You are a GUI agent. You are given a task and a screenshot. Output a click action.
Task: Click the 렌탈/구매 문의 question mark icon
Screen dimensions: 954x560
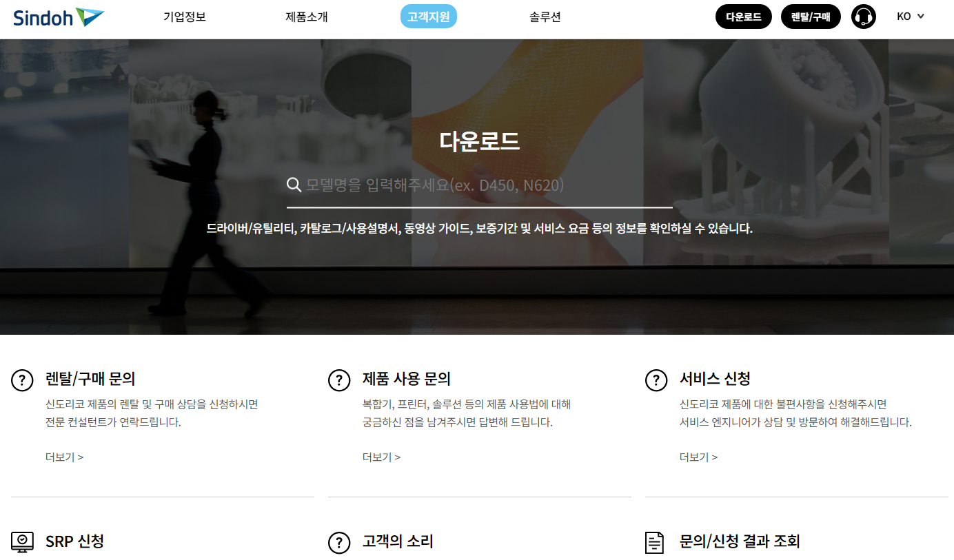pos(22,380)
